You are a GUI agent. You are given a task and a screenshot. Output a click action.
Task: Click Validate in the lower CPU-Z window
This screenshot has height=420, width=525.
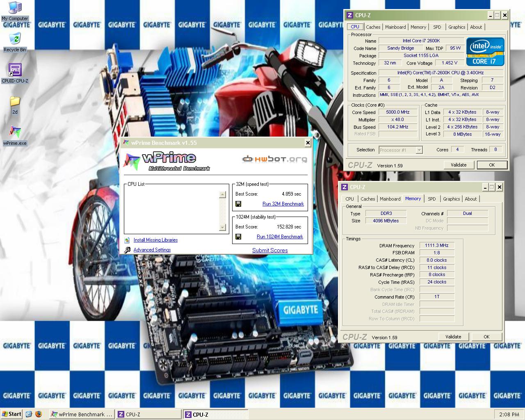point(453,337)
